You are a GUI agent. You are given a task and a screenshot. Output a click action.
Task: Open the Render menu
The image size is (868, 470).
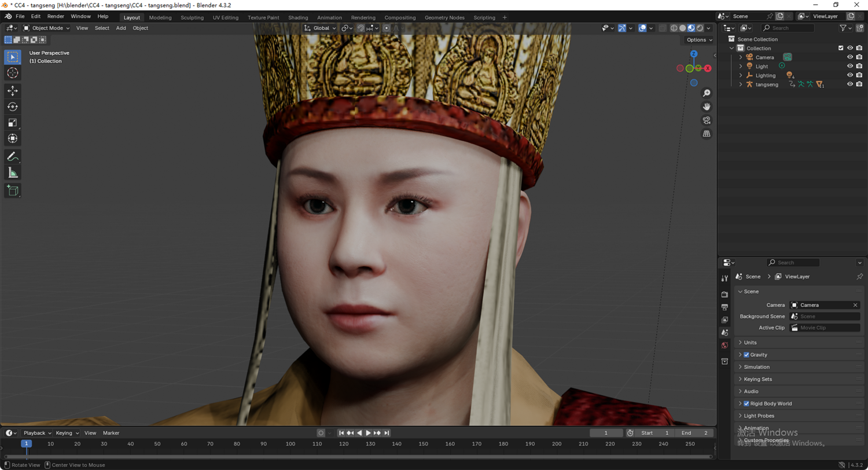[x=56, y=16]
